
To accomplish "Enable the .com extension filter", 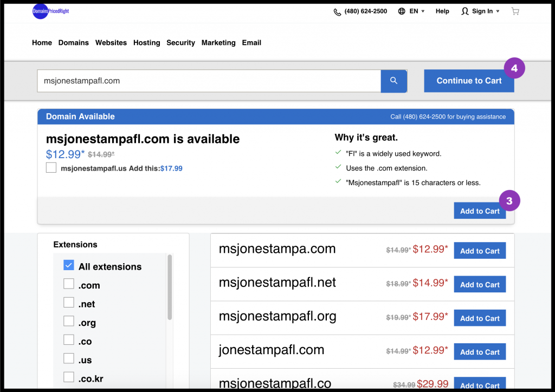I will point(69,285).
